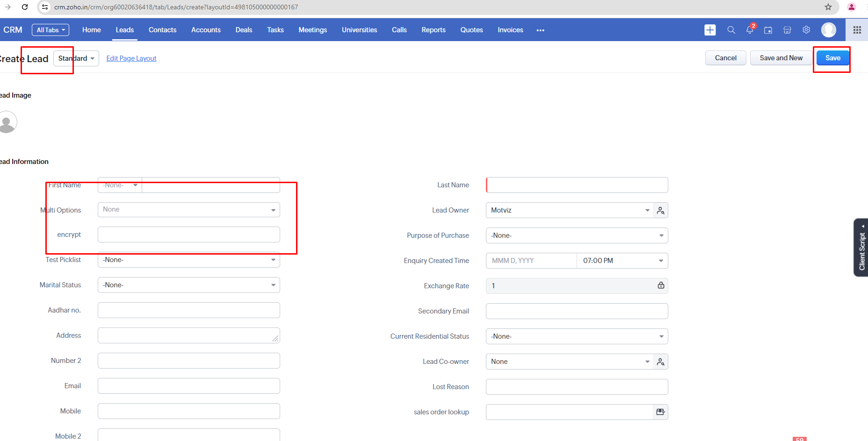Viewport: 868px width, 441px height.
Task: Click the quick create plus icon
Action: click(710, 30)
